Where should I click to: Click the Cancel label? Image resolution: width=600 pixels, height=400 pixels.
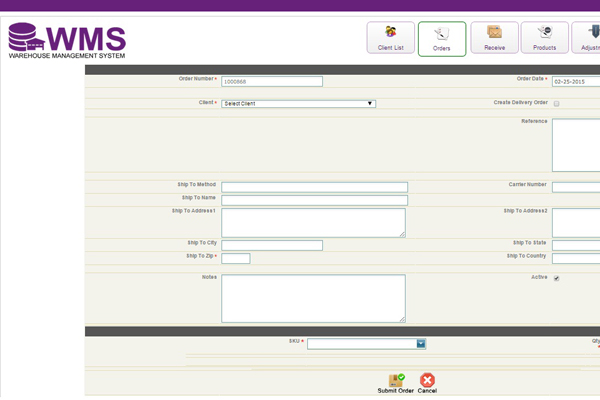427,391
